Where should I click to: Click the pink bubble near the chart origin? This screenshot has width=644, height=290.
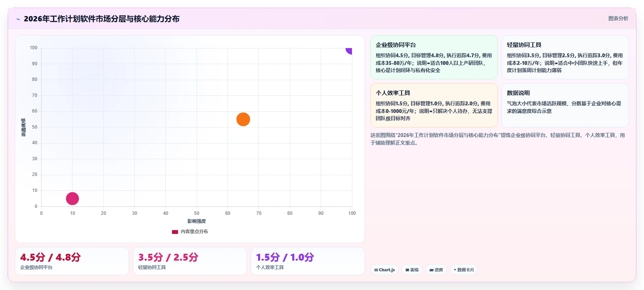pyautogui.click(x=73, y=198)
